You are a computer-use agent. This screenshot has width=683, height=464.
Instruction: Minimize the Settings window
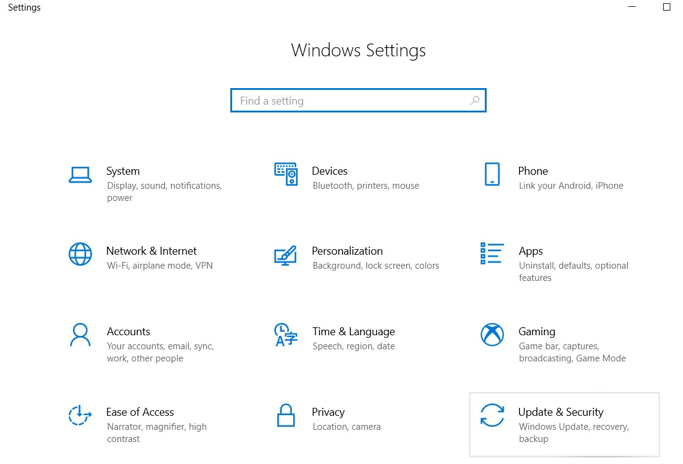632,7
